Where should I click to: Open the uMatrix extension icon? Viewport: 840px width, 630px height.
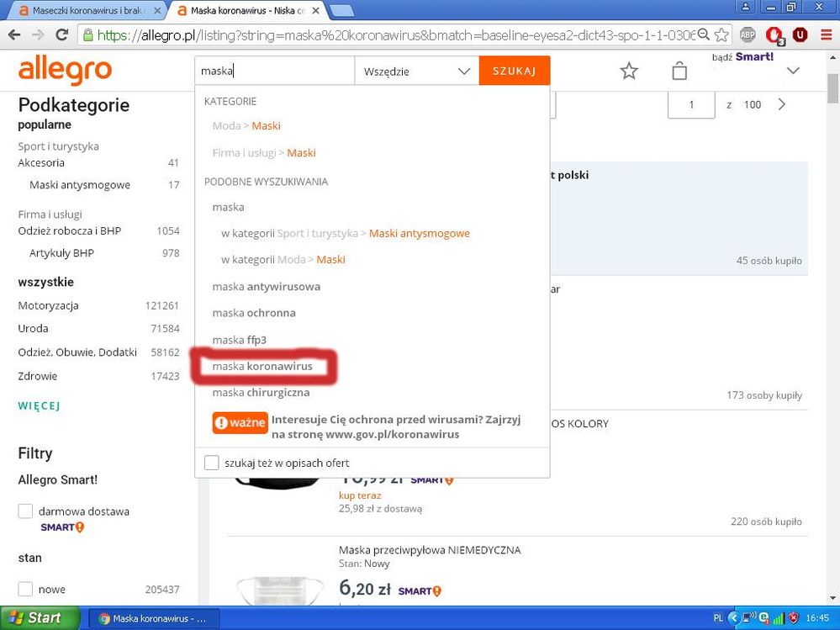tap(800, 35)
